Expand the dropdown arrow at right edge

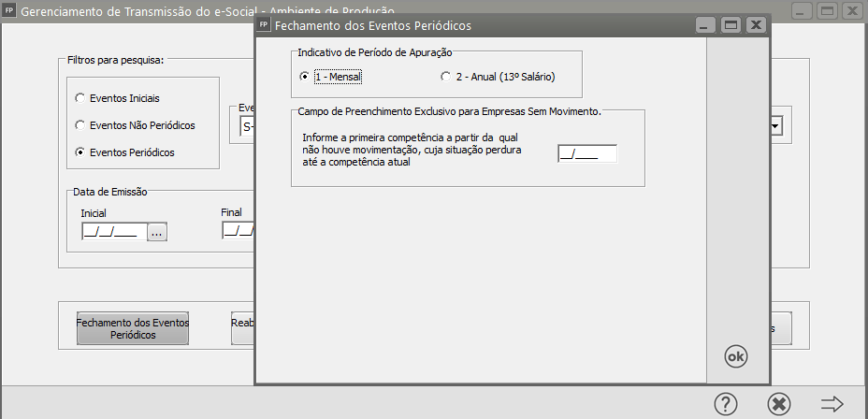(775, 126)
